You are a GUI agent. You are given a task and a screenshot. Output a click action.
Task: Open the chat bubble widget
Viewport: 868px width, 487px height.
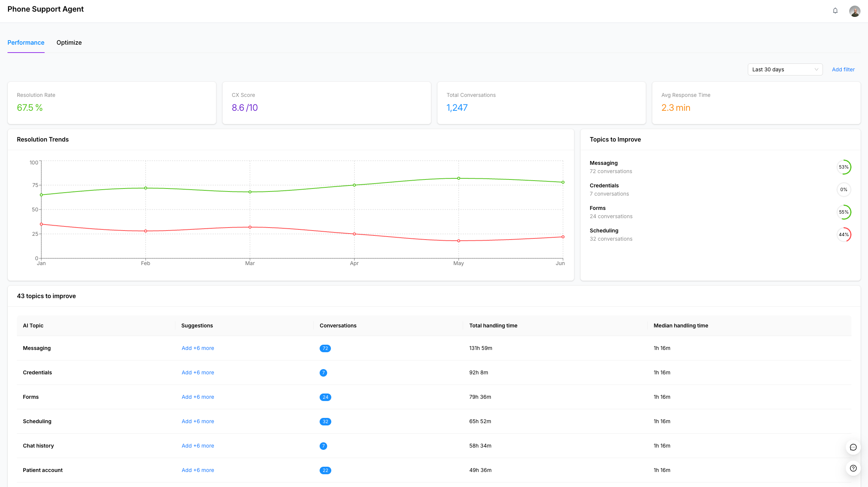point(853,447)
